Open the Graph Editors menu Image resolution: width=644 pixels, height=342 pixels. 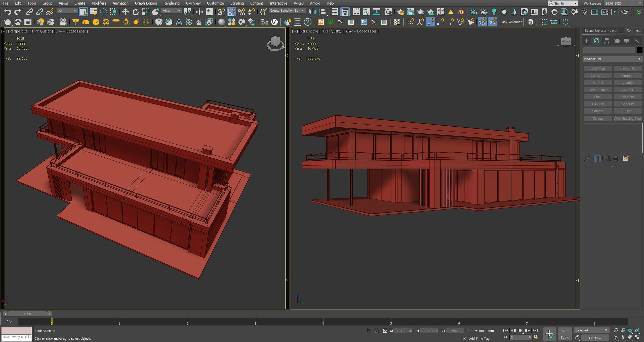(146, 3)
